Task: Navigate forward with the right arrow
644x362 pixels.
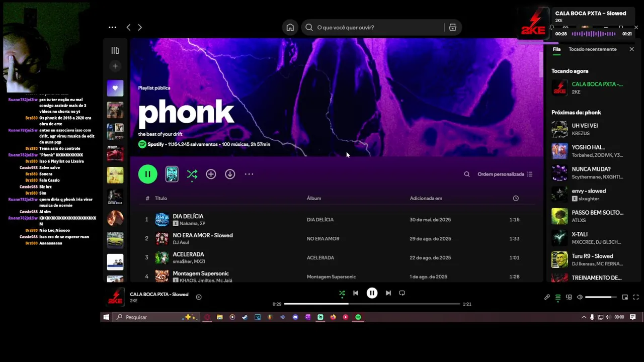Action: [140, 28]
